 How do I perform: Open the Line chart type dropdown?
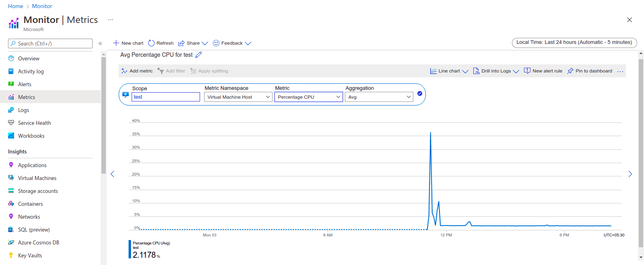(449, 71)
